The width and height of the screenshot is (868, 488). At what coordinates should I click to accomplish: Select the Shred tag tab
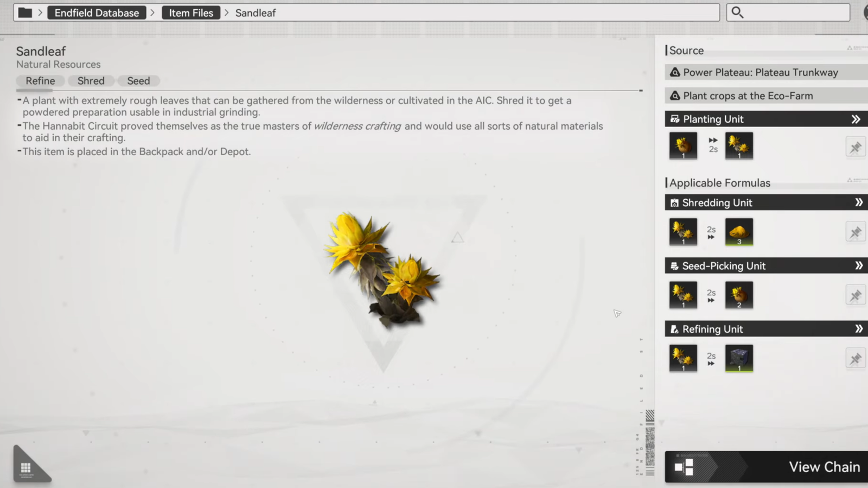pyautogui.click(x=91, y=81)
